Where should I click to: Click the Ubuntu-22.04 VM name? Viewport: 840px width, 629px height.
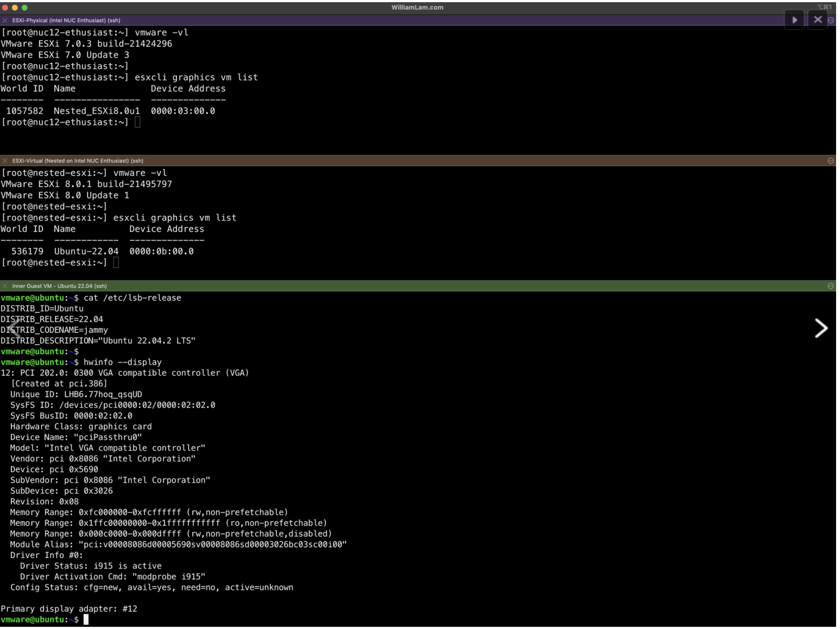87,252
